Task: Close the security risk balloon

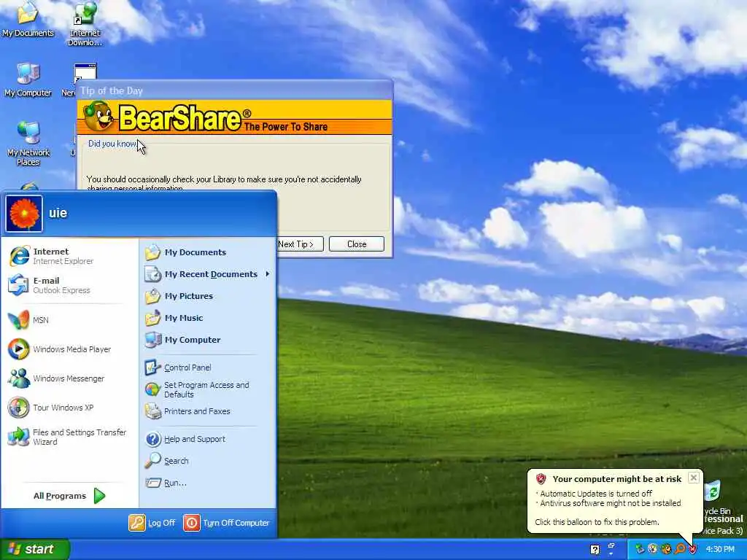Action: click(694, 478)
